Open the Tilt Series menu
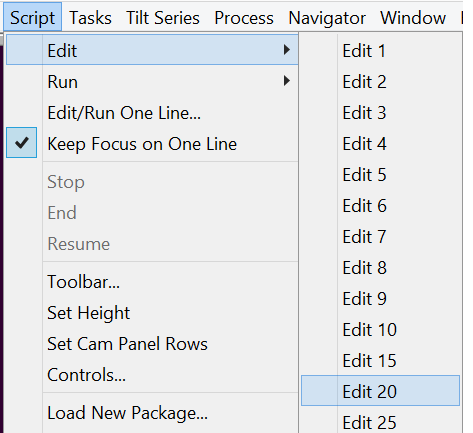 [x=163, y=17]
